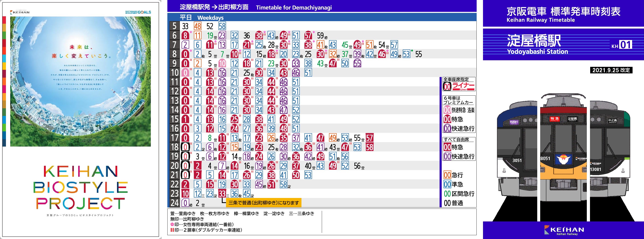Click the 2021.9.25 改定 revision date label
The width and height of the screenshot is (644, 239).
(x=611, y=70)
